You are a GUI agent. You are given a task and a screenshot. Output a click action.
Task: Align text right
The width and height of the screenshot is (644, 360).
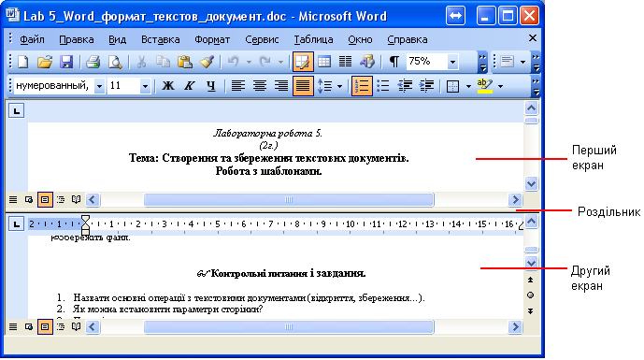tap(281, 86)
